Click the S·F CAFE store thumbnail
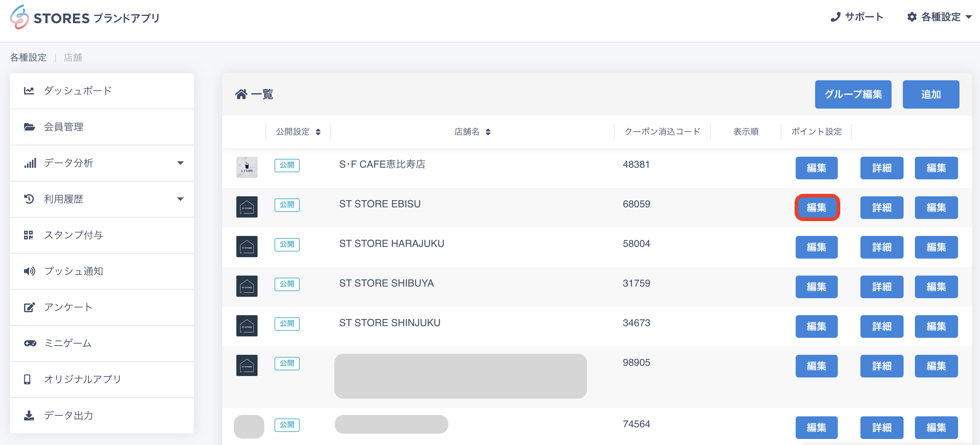The width and height of the screenshot is (980, 445). [247, 167]
